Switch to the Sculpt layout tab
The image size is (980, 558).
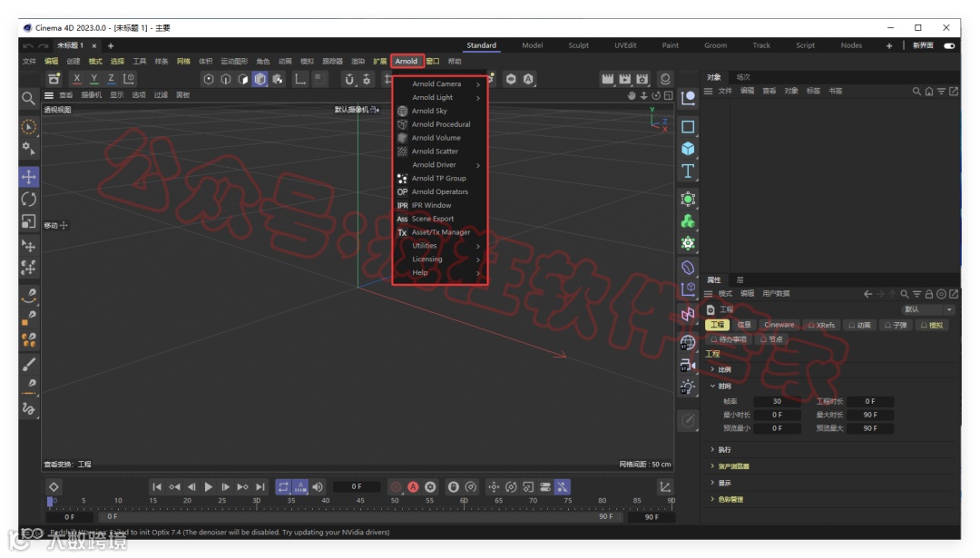point(578,45)
